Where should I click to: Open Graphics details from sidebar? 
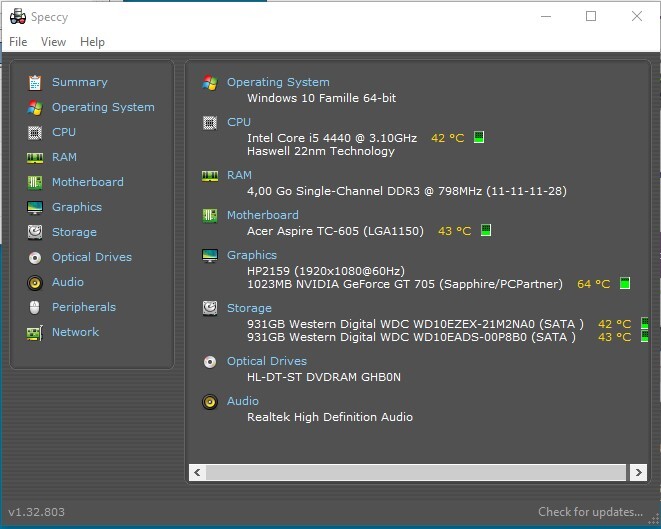point(77,207)
